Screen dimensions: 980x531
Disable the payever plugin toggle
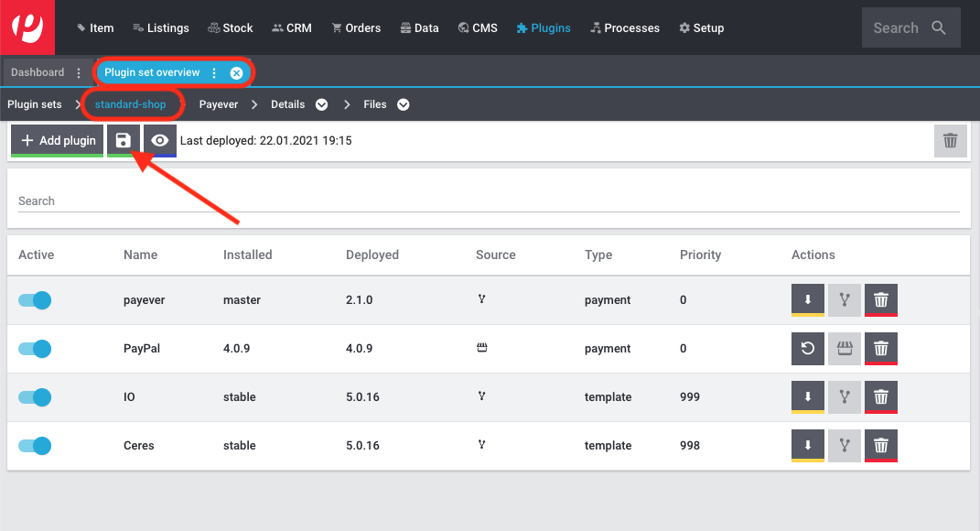[x=35, y=300]
